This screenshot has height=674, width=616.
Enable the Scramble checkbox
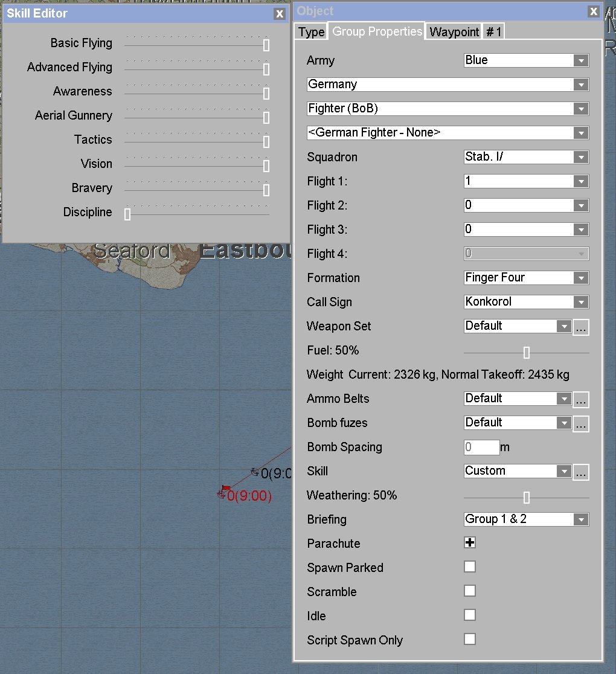[x=470, y=591]
